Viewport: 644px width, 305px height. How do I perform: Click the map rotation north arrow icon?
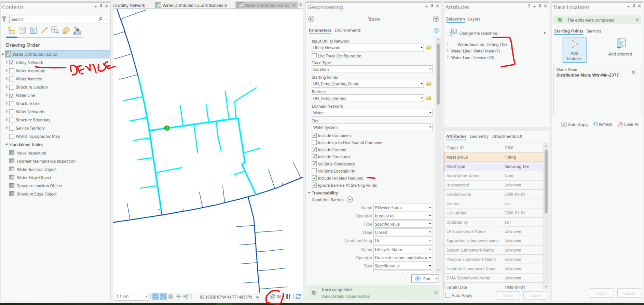point(186,296)
